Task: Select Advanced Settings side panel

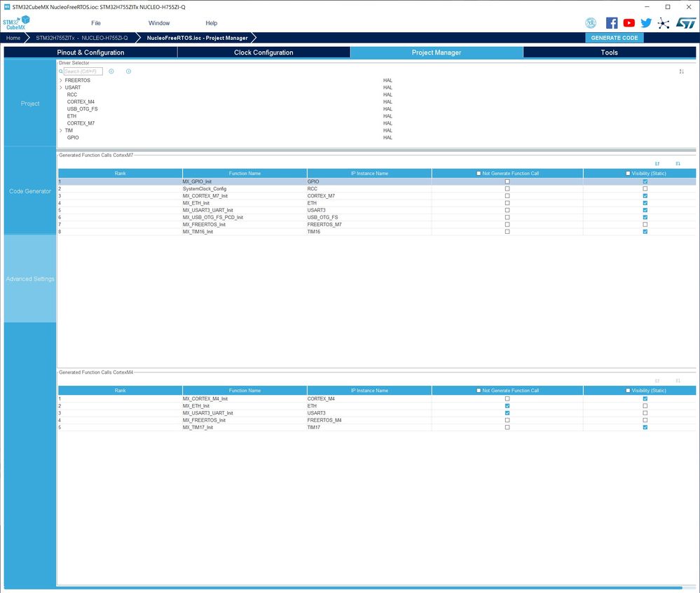Action: point(30,279)
